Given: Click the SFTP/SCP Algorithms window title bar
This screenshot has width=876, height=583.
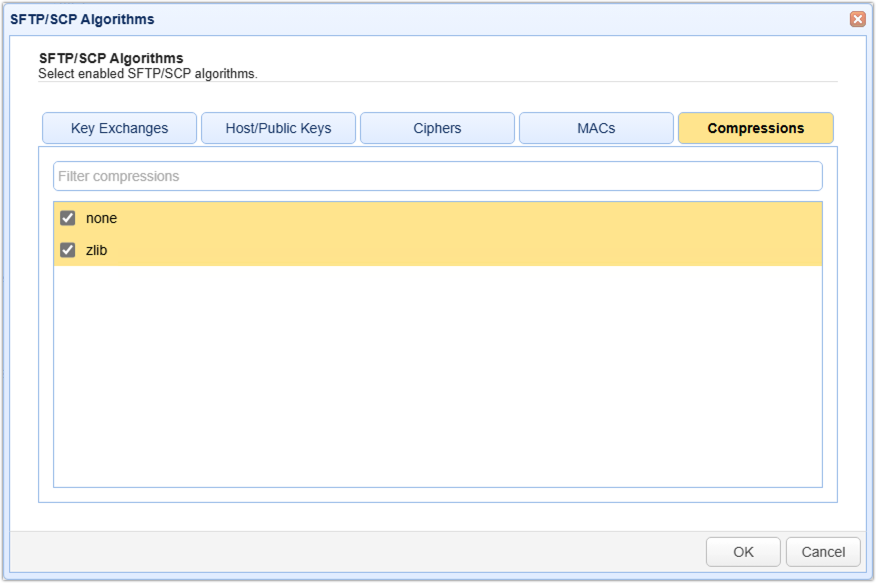Looking at the screenshot, I should (x=400, y=19).
